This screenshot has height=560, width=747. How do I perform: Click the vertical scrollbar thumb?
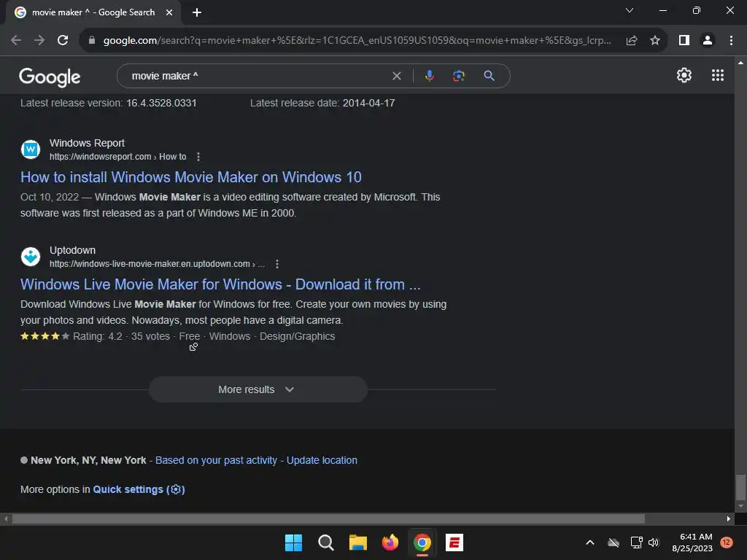pyautogui.click(x=740, y=486)
